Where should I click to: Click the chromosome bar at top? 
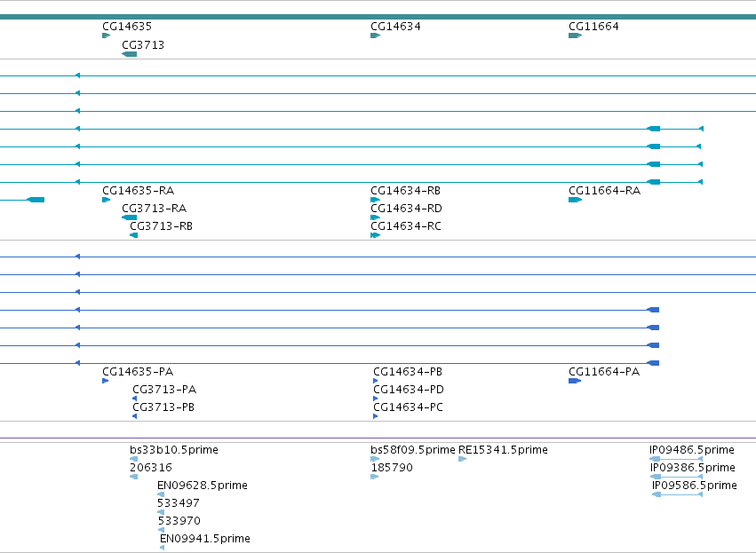[x=378, y=17]
